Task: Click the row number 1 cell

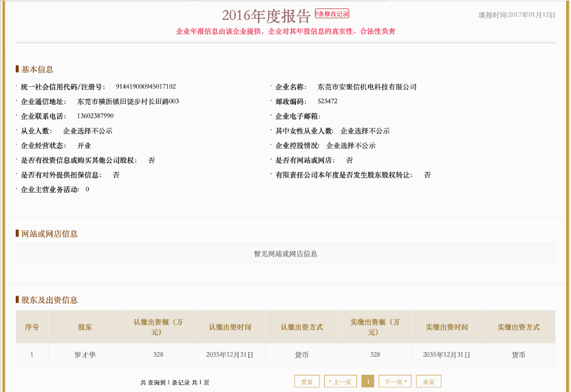Action: (32, 354)
